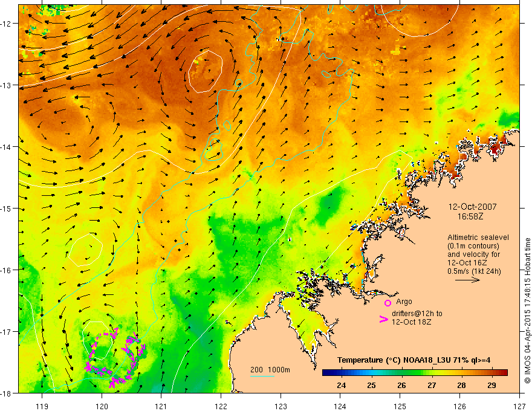Click the '124' longitude axis label
Viewport: 532px width, 411px height.
340,406
